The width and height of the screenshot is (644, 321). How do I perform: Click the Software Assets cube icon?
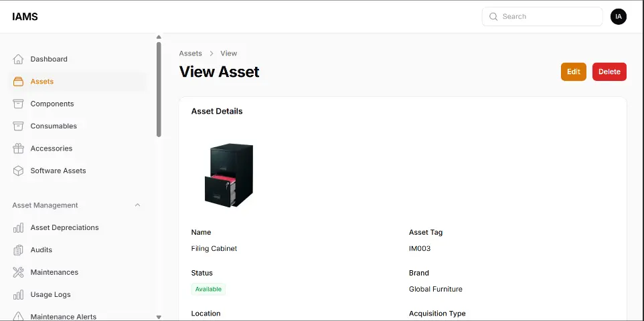click(x=18, y=171)
